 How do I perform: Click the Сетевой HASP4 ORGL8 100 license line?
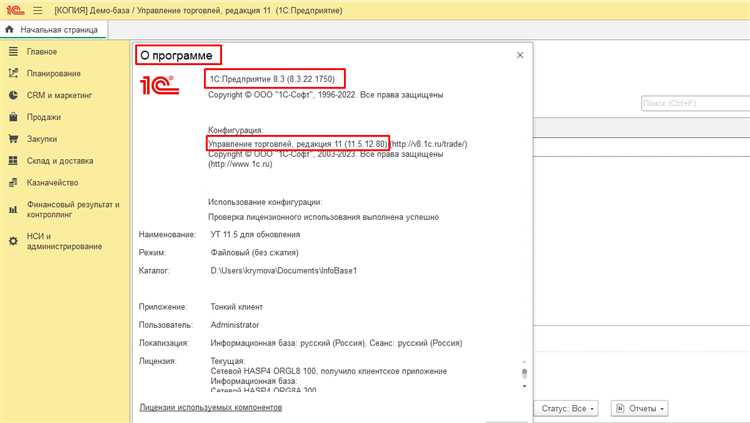(329, 371)
